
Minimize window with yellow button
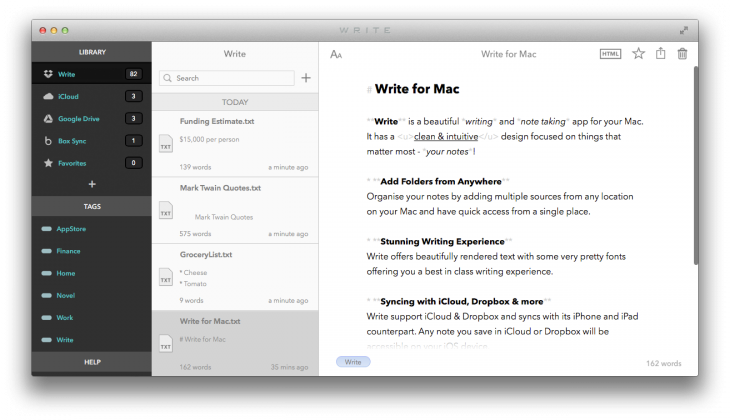54,31
